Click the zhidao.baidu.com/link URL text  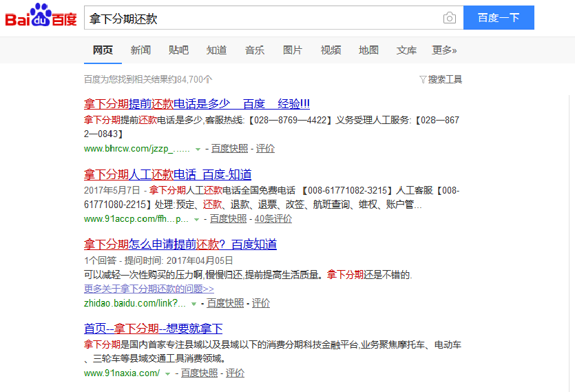134,303
